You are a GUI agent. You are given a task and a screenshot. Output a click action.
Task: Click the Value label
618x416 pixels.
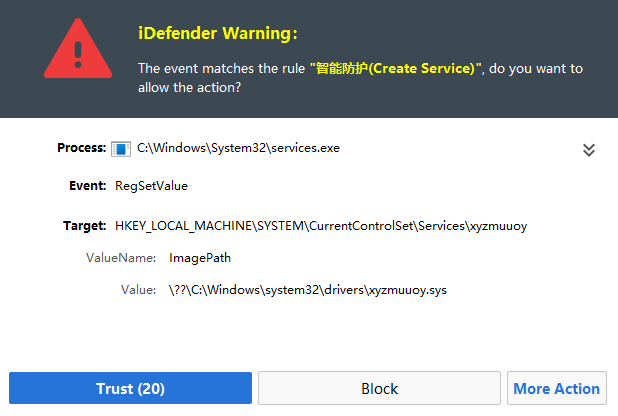[x=138, y=290]
